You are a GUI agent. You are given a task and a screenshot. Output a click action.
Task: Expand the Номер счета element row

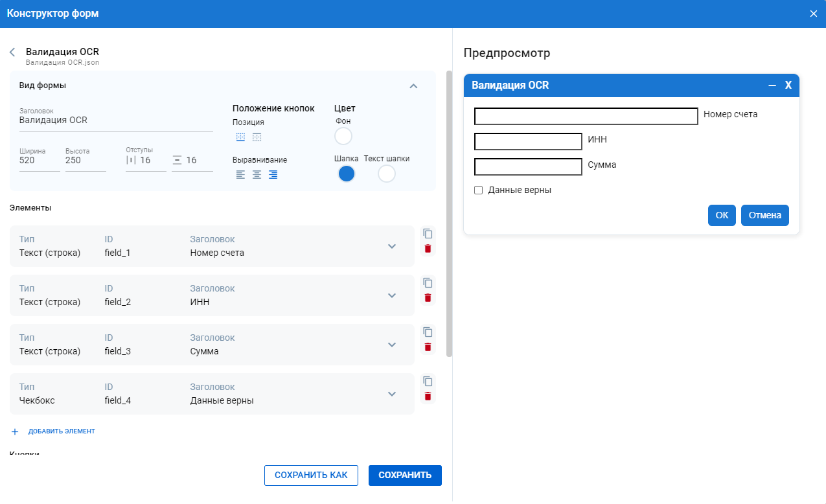391,246
